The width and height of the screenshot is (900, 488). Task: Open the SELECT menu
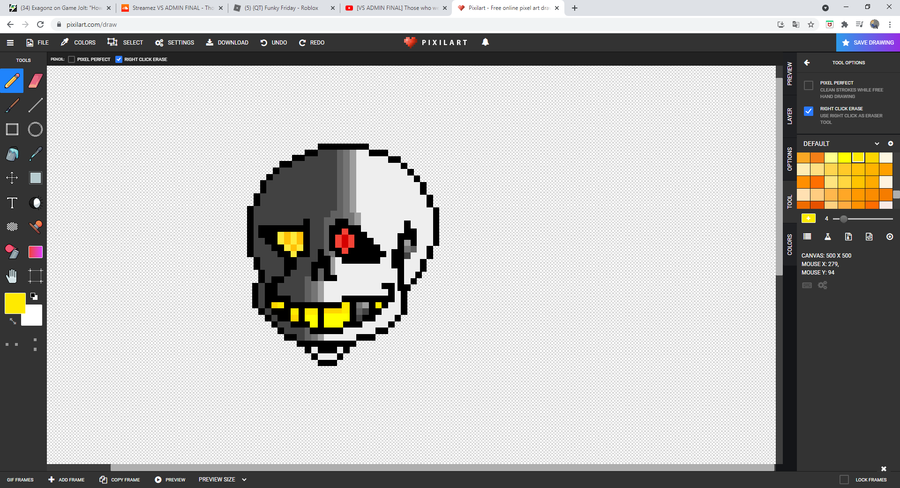(x=125, y=42)
